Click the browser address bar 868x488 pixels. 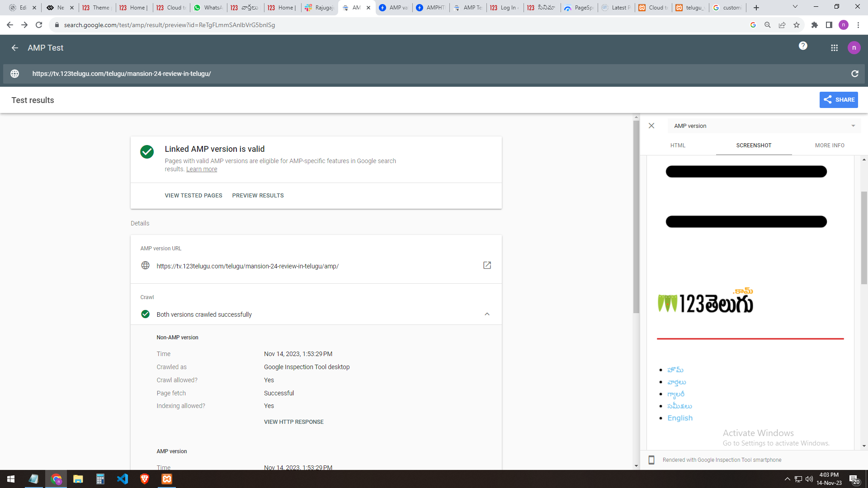tap(398, 25)
